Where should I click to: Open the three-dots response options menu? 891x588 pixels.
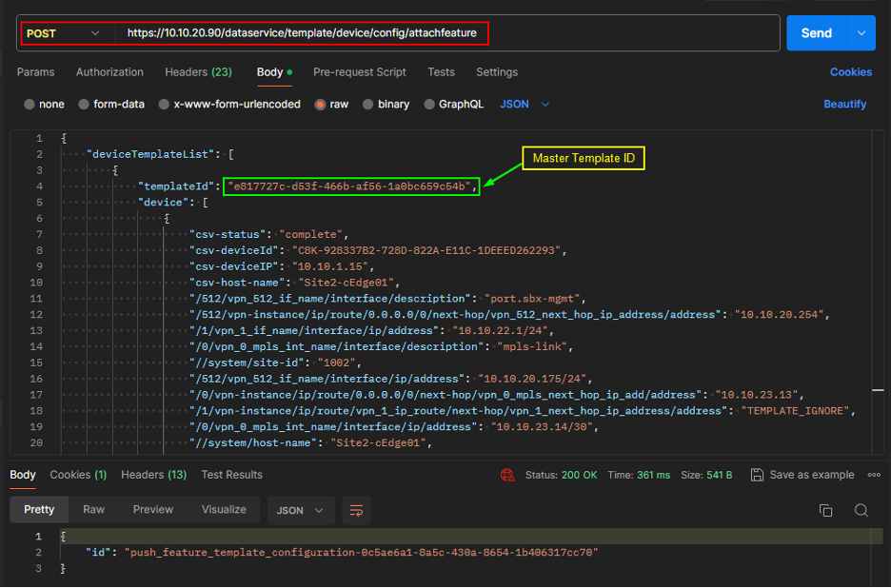(873, 475)
